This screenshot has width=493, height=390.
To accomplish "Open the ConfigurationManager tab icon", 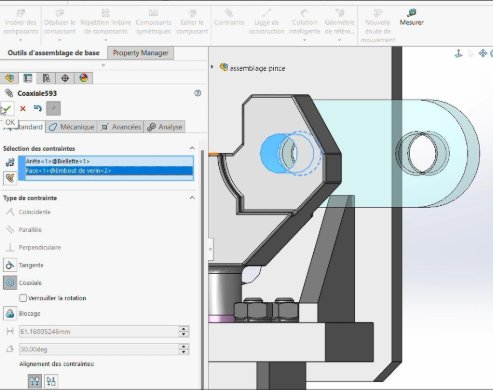I will pos(46,78).
